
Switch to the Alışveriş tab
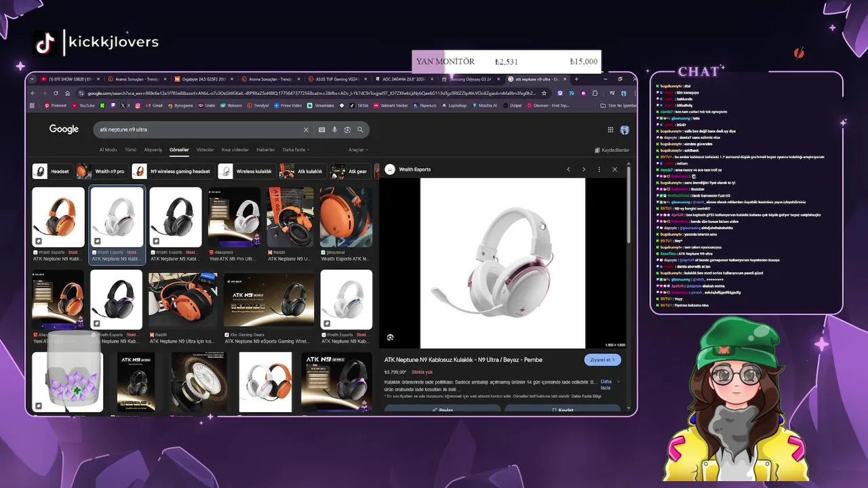[153, 150]
